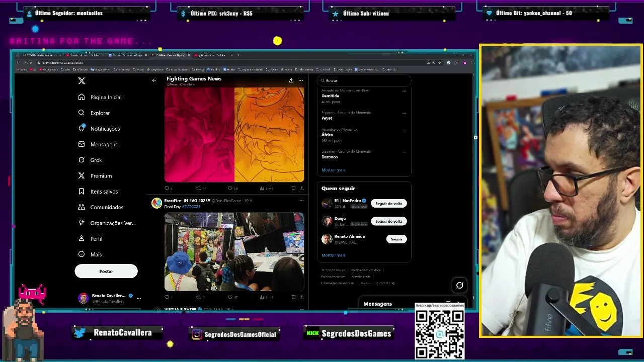Screen dimensions: 644x362
Task: Open Página Inicial home icon
Action: point(82,97)
